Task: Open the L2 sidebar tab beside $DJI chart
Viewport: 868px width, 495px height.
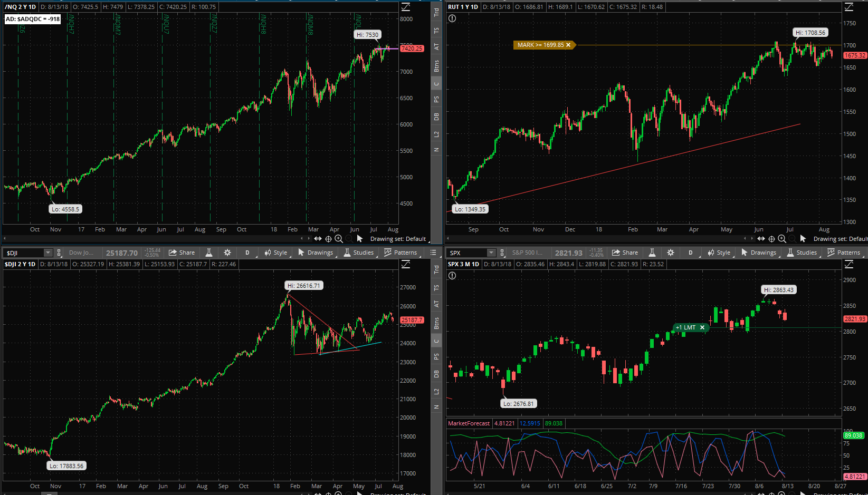Action: [x=436, y=391]
